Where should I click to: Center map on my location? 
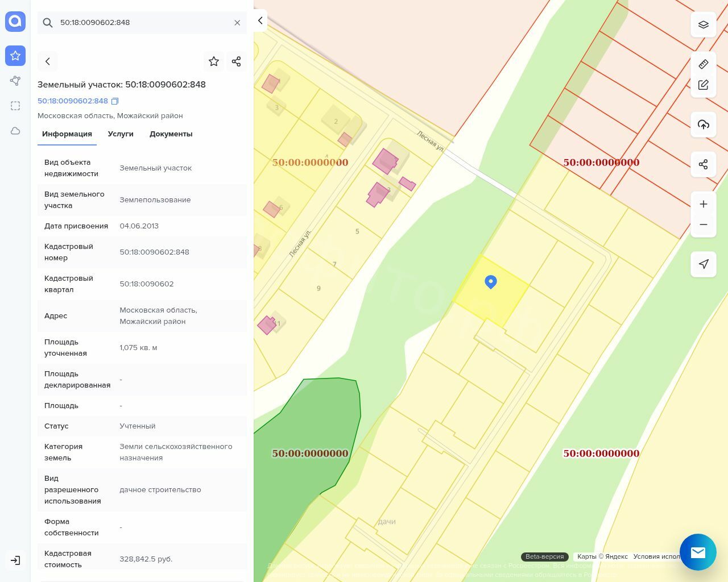pyautogui.click(x=703, y=264)
